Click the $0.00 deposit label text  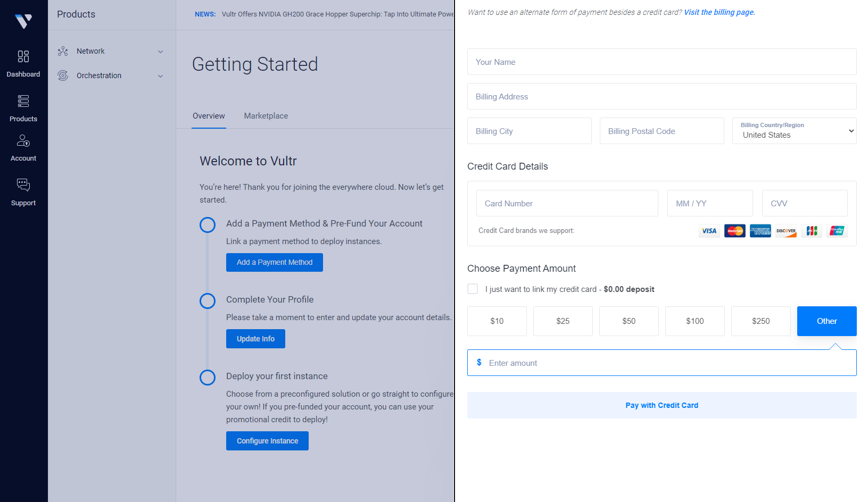(x=629, y=289)
